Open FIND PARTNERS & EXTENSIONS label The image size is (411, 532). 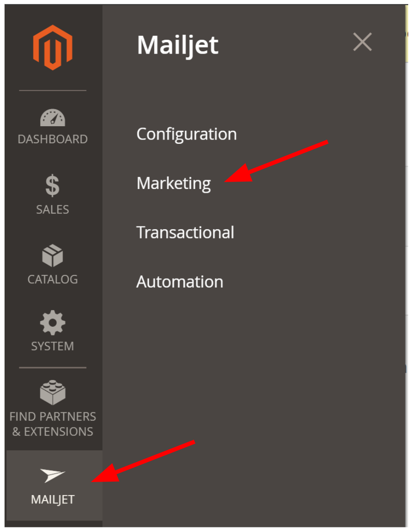(53, 424)
